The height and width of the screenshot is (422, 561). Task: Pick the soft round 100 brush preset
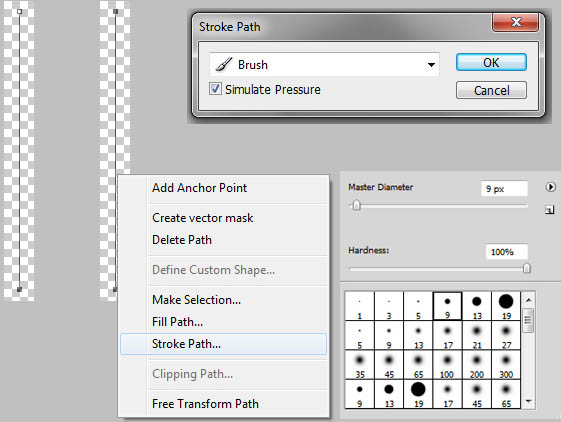tap(447, 365)
